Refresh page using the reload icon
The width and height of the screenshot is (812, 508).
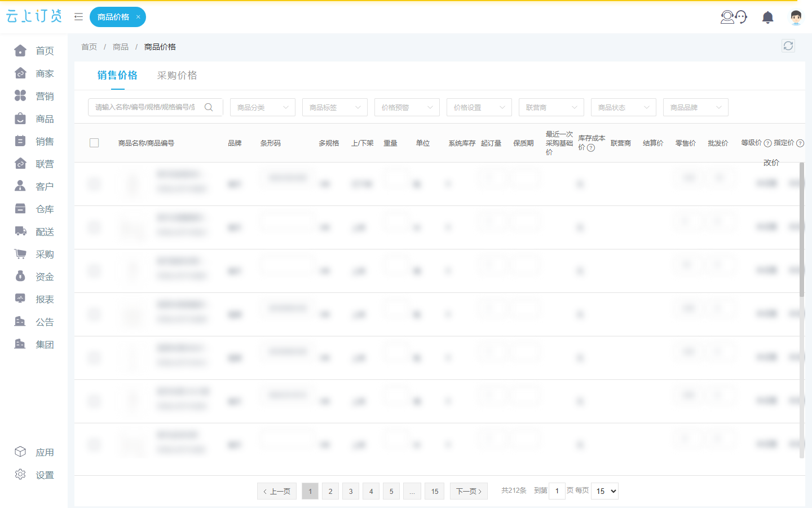(788, 46)
